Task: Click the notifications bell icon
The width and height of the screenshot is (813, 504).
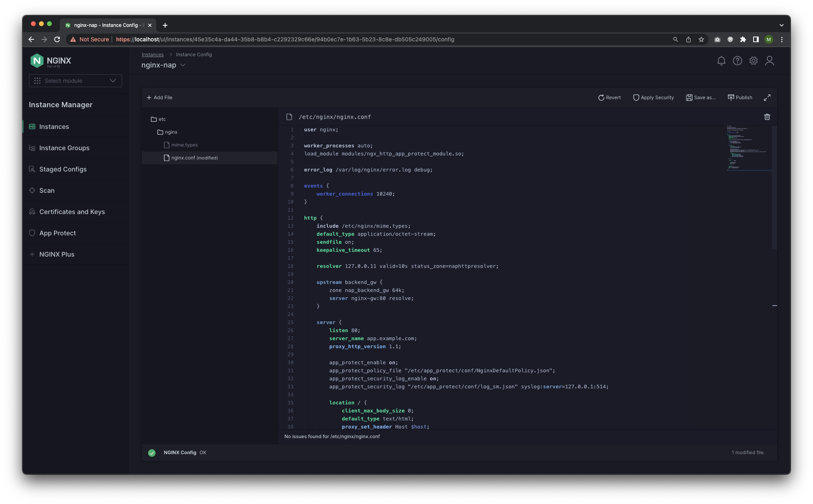Action: (x=721, y=61)
